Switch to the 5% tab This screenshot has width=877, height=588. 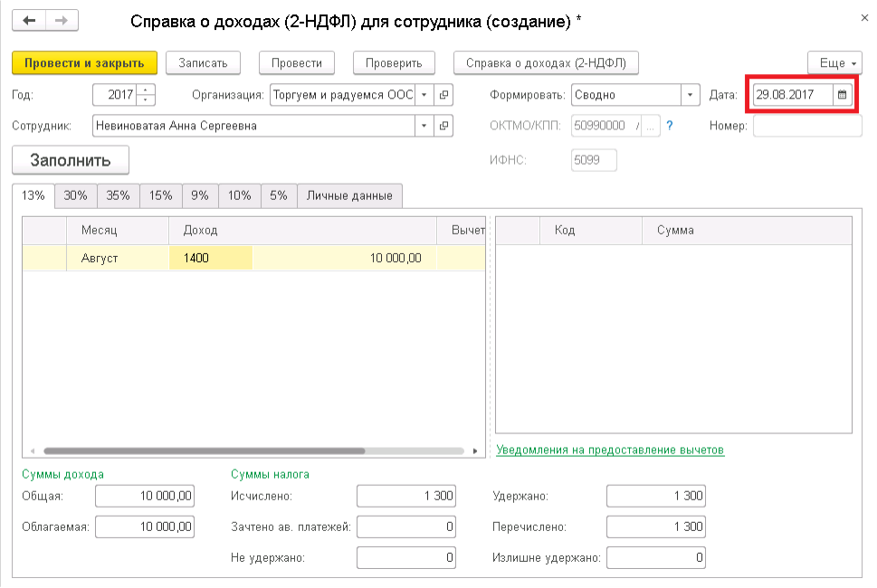pyautogui.click(x=279, y=195)
